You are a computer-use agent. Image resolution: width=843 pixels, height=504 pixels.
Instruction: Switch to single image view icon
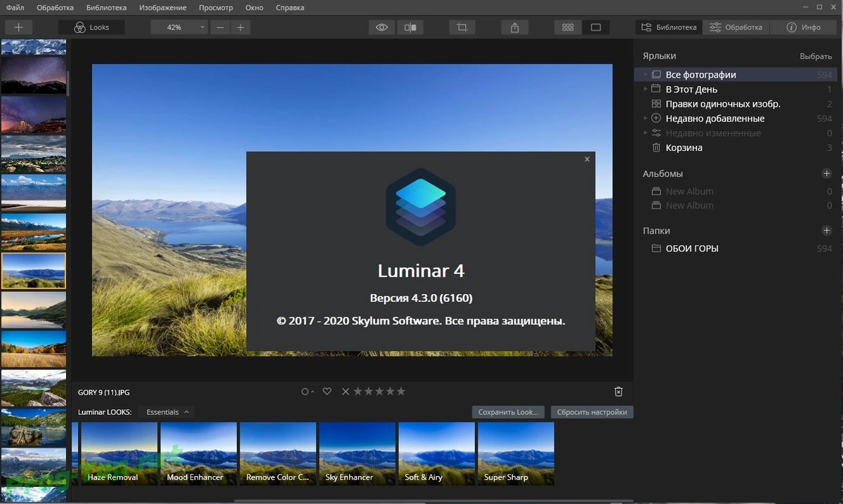tap(596, 27)
